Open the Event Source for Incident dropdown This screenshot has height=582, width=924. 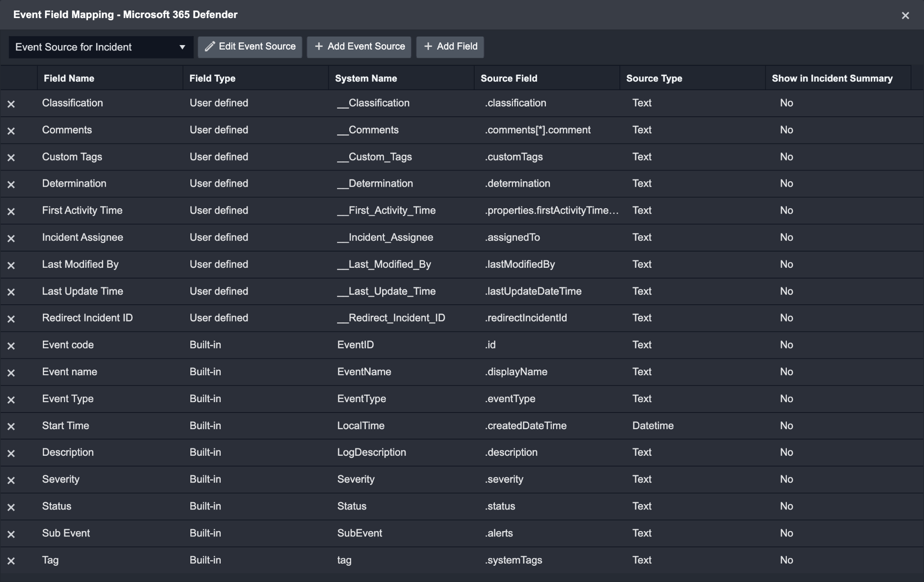[x=101, y=47]
